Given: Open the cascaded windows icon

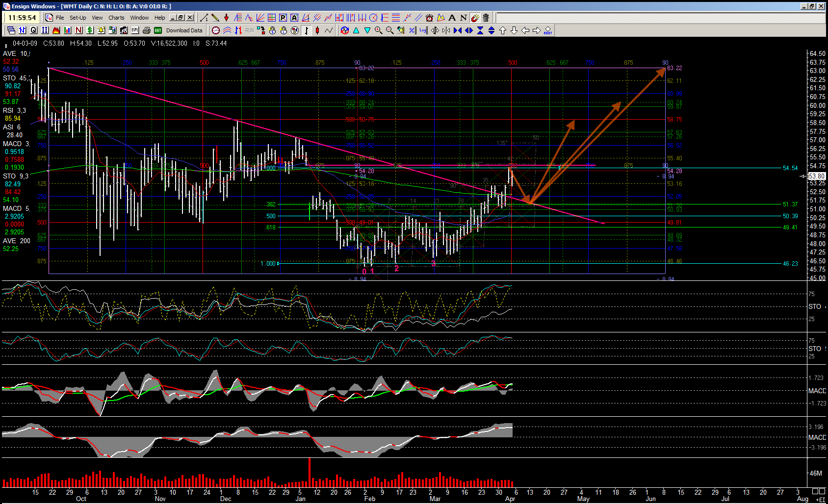Looking at the screenshot, I should tap(11, 30).
